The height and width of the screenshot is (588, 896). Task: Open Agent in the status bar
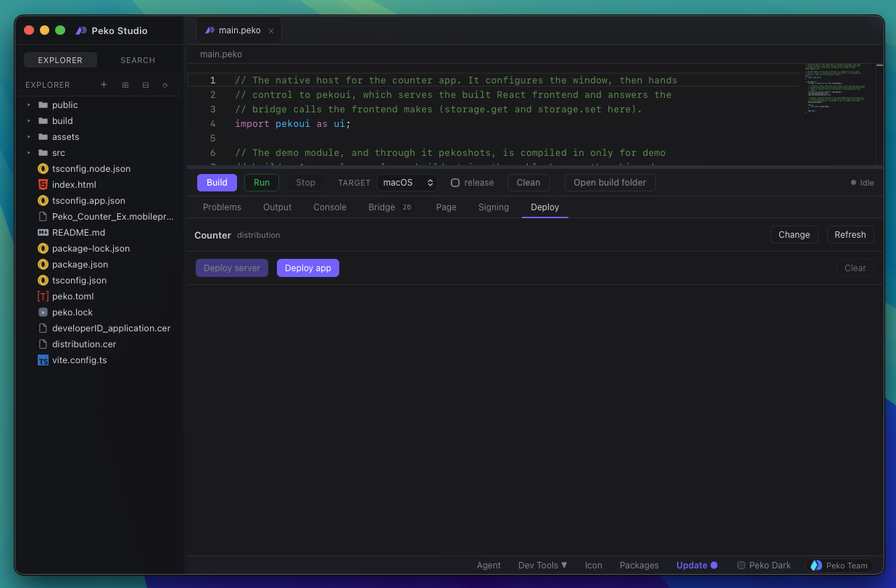click(x=489, y=566)
